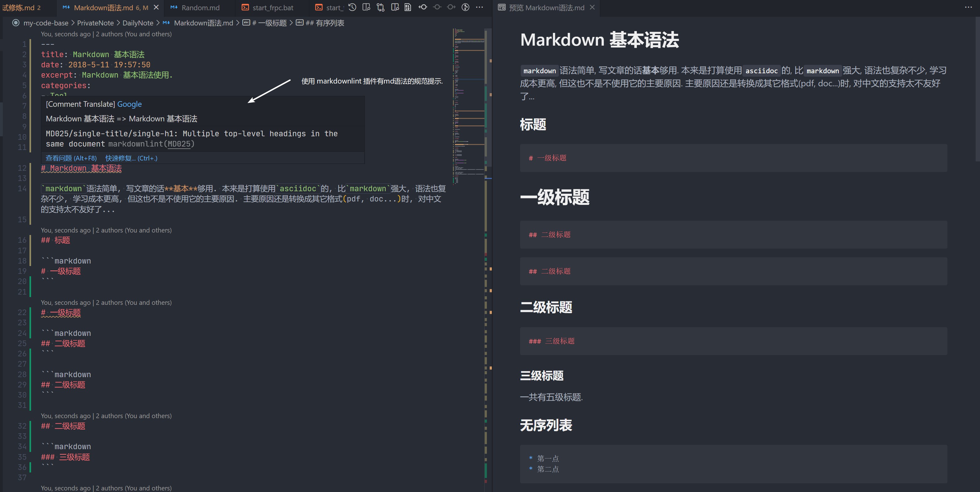The image size is (980, 492).
Task: Click 查看问题 (Alt+F8) in the hover
Action: pyautogui.click(x=71, y=158)
